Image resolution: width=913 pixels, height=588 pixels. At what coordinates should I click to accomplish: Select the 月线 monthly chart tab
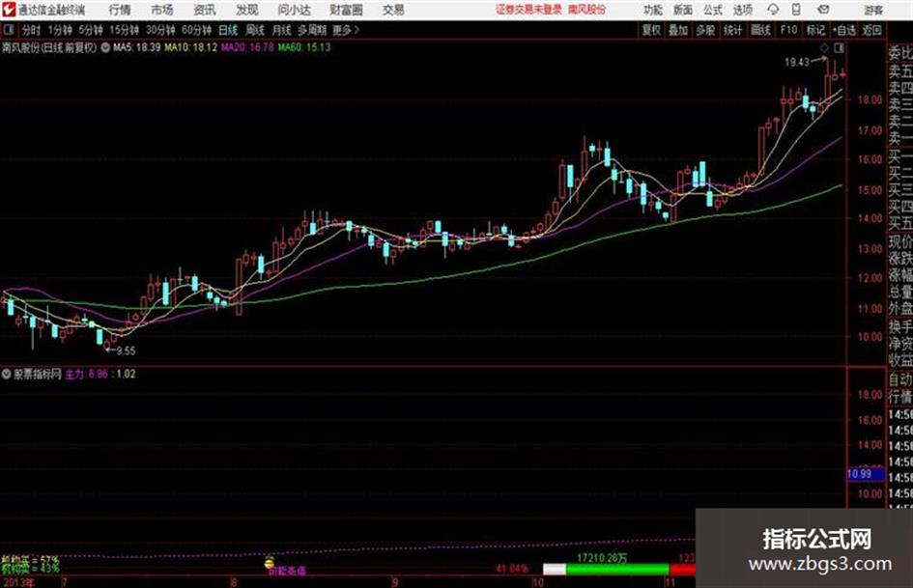(282, 30)
